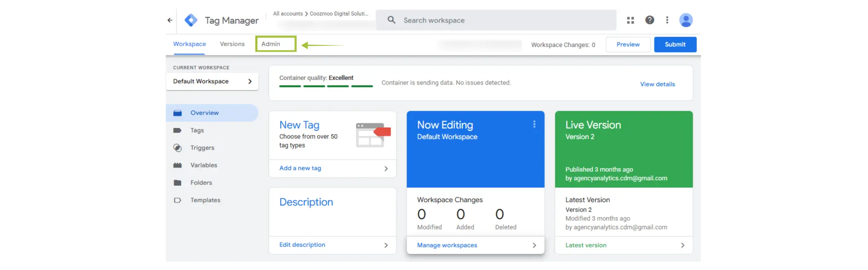
Task: Click 'Modified 3 months ago' text
Action: click(x=598, y=219)
